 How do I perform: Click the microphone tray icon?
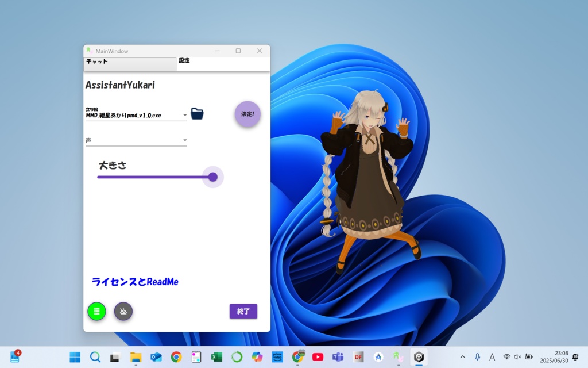coord(477,357)
